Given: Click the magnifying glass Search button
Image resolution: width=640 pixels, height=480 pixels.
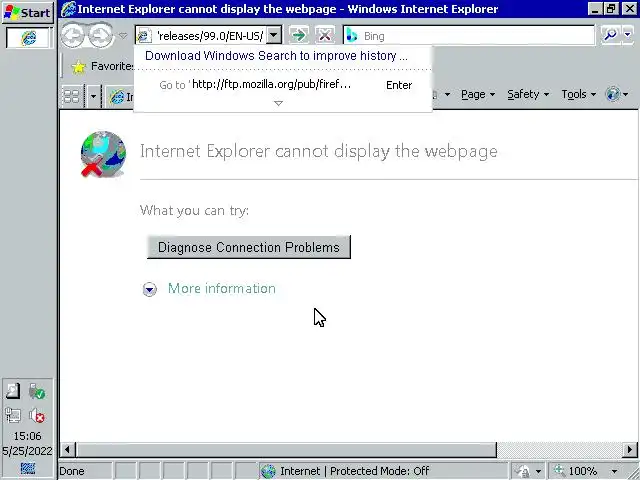Looking at the screenshot, I should 610,36.
